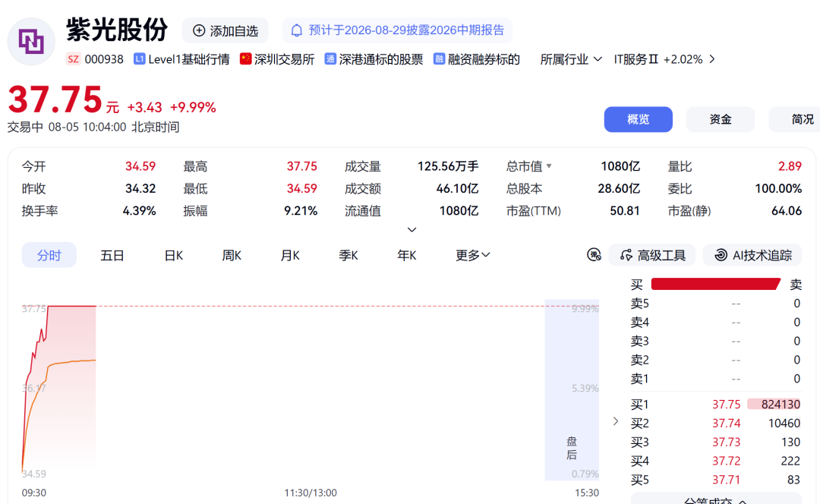Click the 卖5 row label
Screen dimensions: 820x504
(x=639, y=304)
